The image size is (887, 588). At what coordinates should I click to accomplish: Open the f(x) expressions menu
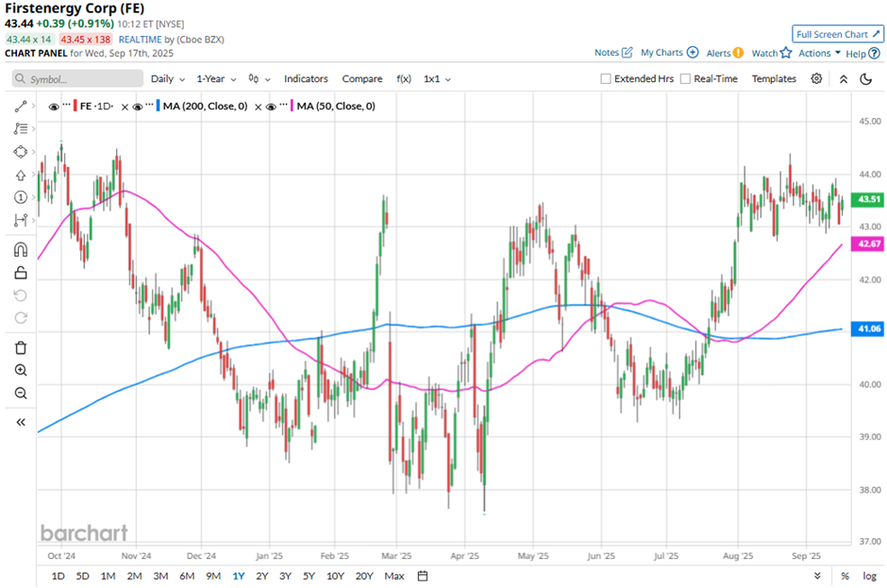click(x=403, y=79)
